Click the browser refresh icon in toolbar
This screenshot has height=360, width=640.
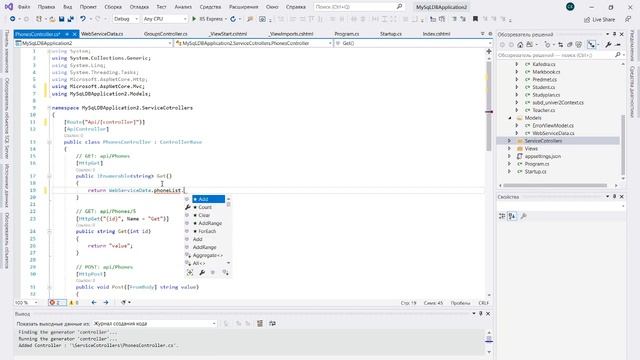click(x=233, y=19)
